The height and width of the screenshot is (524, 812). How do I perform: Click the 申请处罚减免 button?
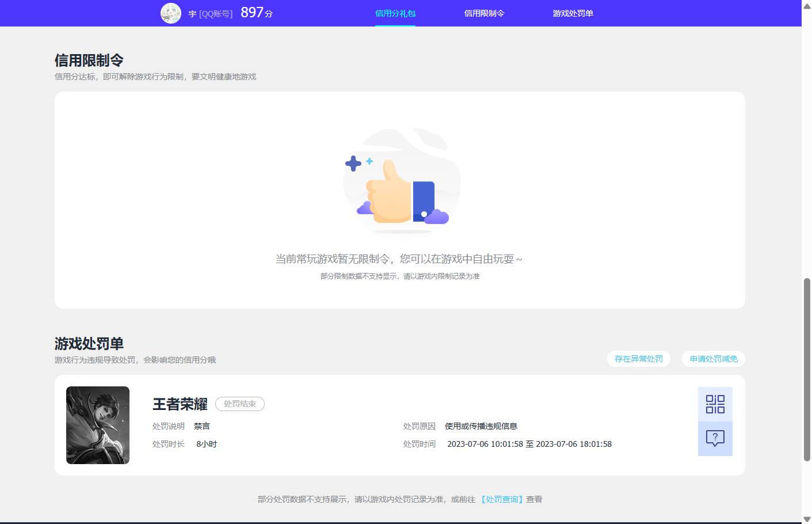[713, 358]
